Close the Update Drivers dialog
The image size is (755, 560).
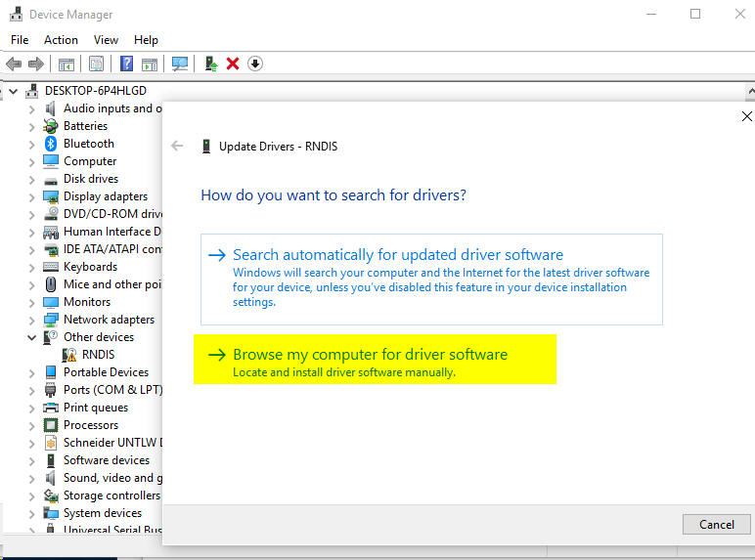coord(747,116)
